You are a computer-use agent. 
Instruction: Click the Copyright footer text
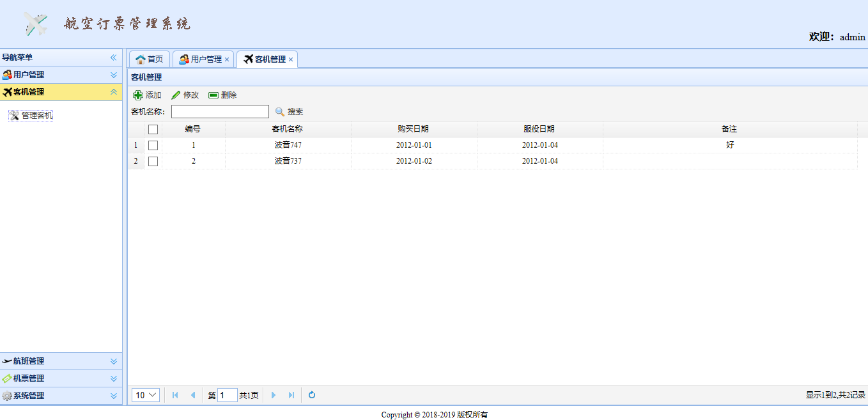435,414
